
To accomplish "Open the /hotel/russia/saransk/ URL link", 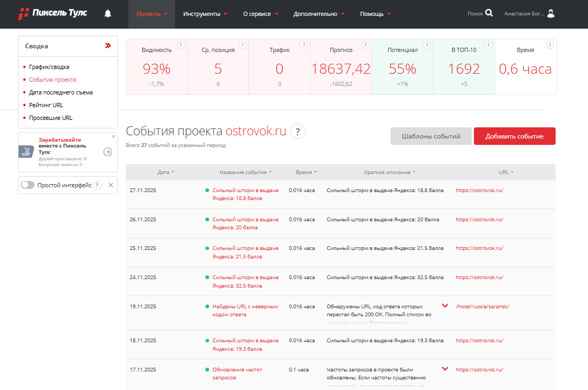I will tap(482, 306).
